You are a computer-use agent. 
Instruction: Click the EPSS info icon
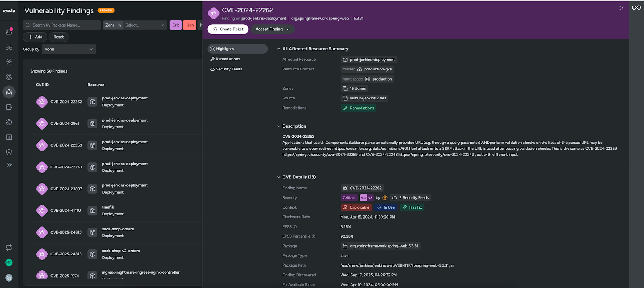click(x=295, y=227)
